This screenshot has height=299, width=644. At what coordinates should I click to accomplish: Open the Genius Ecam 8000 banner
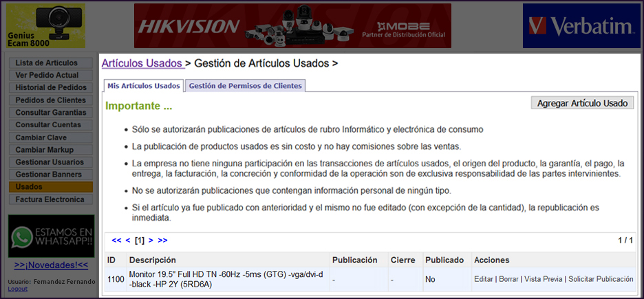pos(46,26)
